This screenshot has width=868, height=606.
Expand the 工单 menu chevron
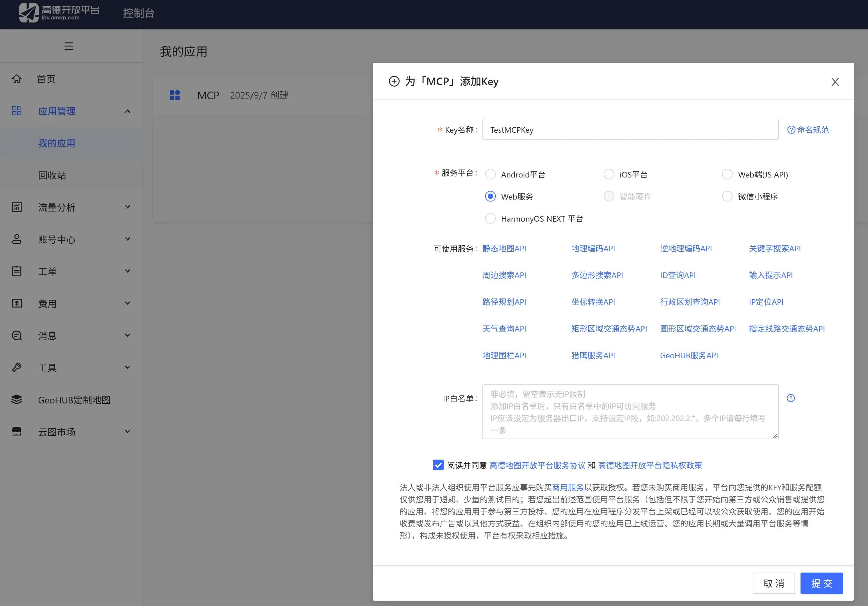click(128, 271)
